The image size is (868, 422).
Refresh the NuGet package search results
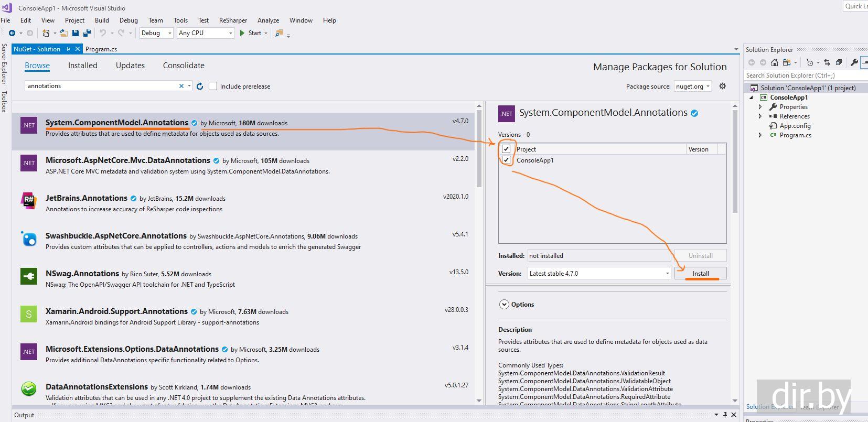coord(200,86)
